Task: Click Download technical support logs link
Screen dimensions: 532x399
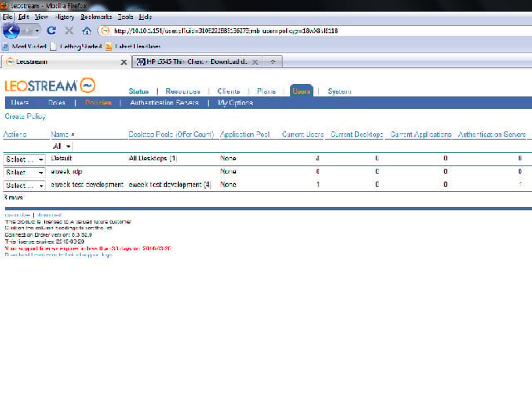Action: (58, 255)
